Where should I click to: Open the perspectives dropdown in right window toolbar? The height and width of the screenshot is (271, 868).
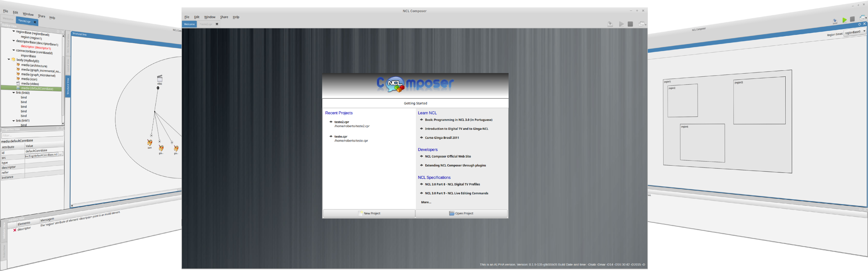[863, 18]
